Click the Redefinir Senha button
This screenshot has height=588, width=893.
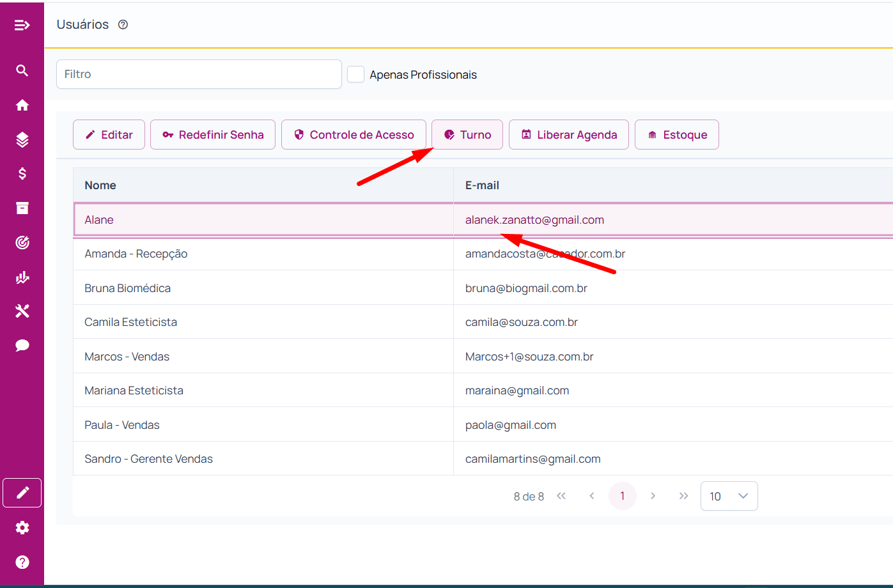tap(213, 135)
